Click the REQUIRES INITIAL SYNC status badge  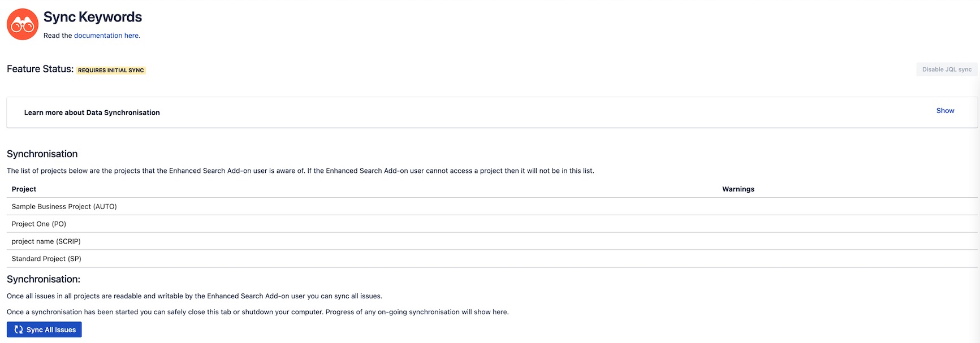pyautogui.click(x=111, y=70)
